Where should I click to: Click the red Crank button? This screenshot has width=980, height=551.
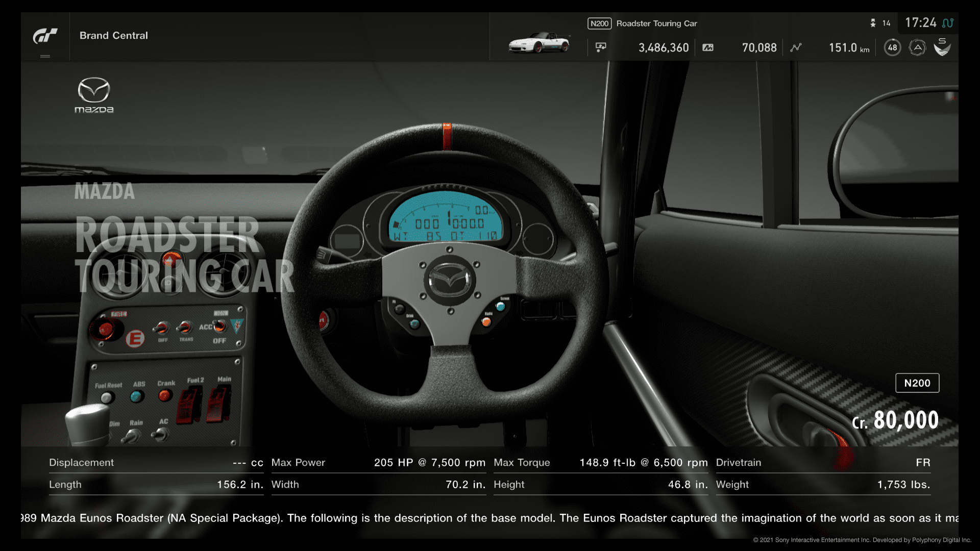[164, 395]
